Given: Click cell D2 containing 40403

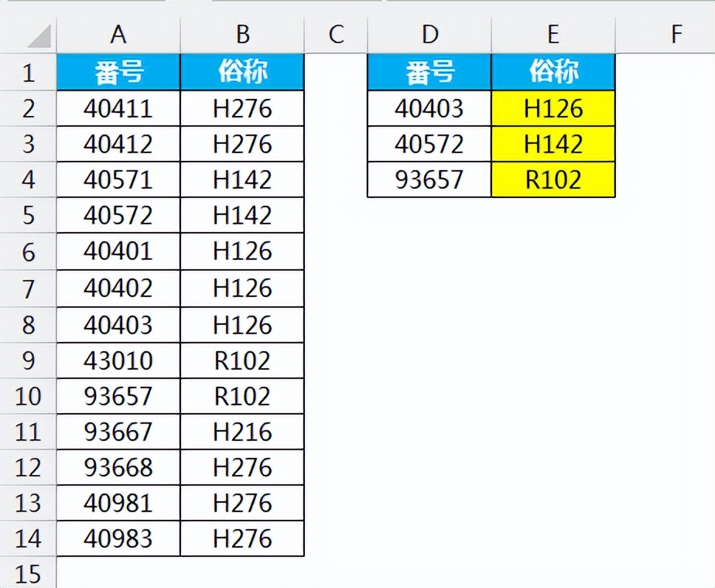Looking at the screenshot, I should [429, 109].
